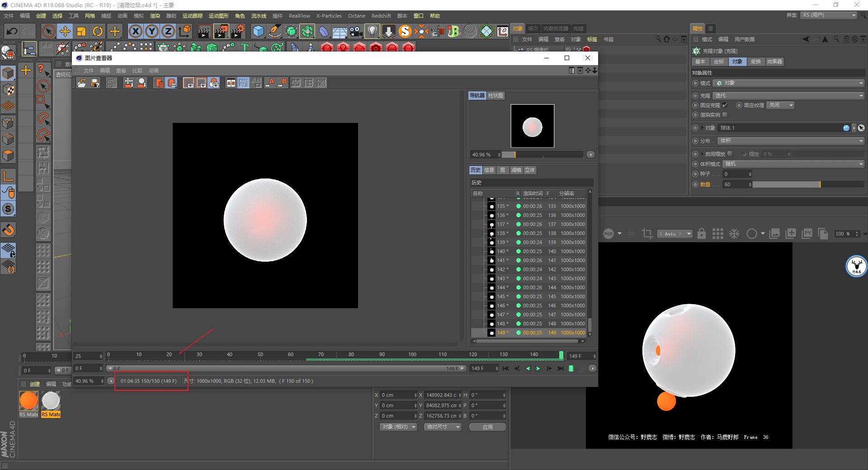Screen dimensions: 868x470
Task: Toggle the 固定克隆 checkbox
Action: 725,105
